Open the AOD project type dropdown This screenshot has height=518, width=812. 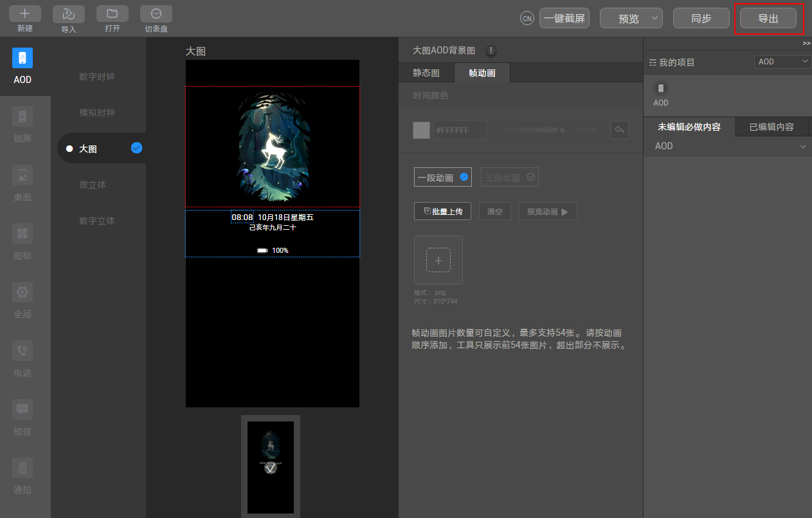782,62
